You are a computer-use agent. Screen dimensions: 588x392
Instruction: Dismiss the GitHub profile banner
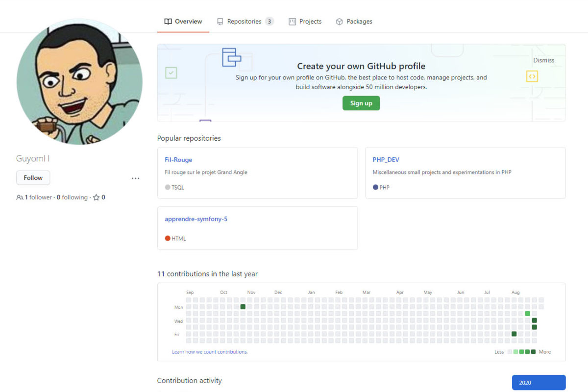click(544, 60)
